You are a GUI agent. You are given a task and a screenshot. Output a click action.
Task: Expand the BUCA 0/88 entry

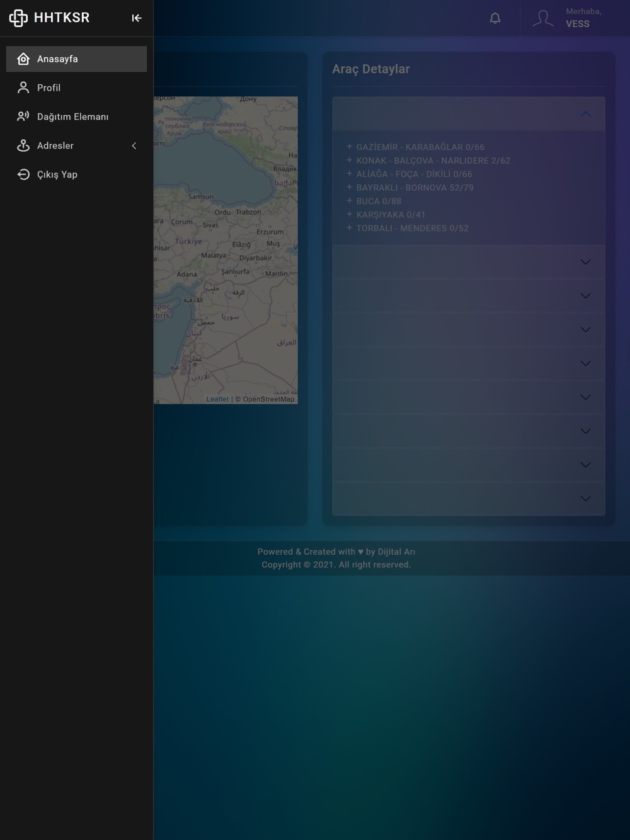pyautogui.click(x=350, y=201)
